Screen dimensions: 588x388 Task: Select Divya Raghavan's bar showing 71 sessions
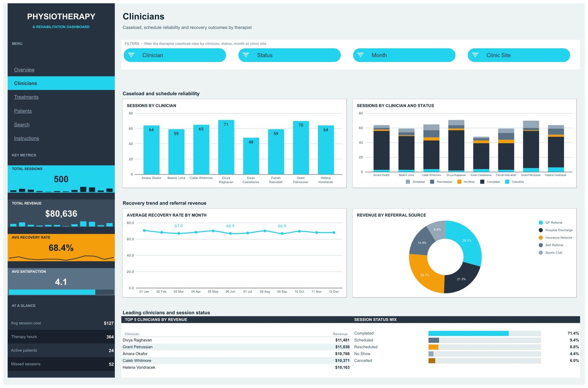226,147
